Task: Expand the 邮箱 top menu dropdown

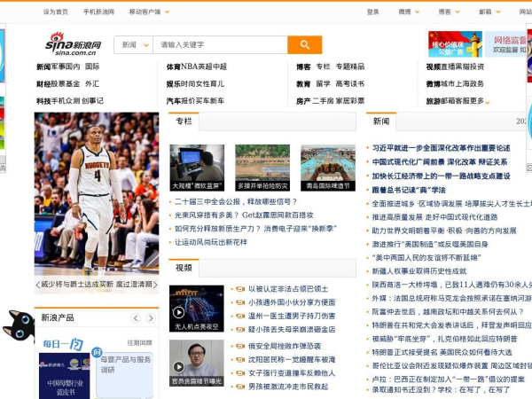Action: coord(498,12)
